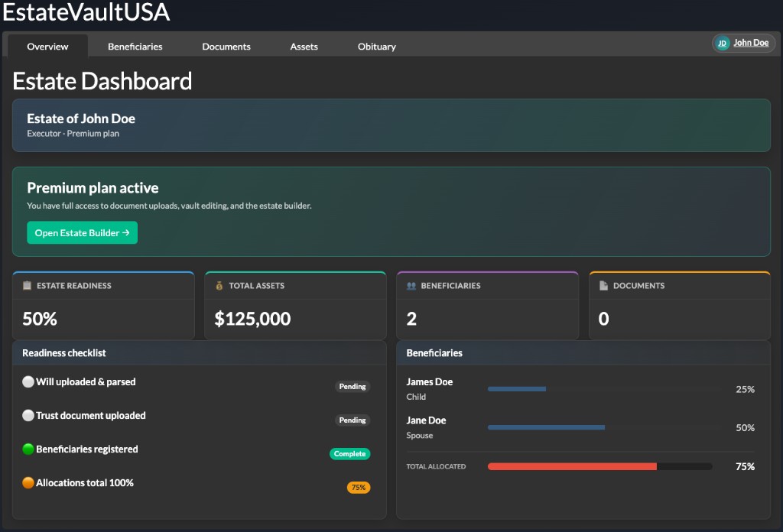
Task: Click the 'Allocations total 100%' item
Action: 85,482
